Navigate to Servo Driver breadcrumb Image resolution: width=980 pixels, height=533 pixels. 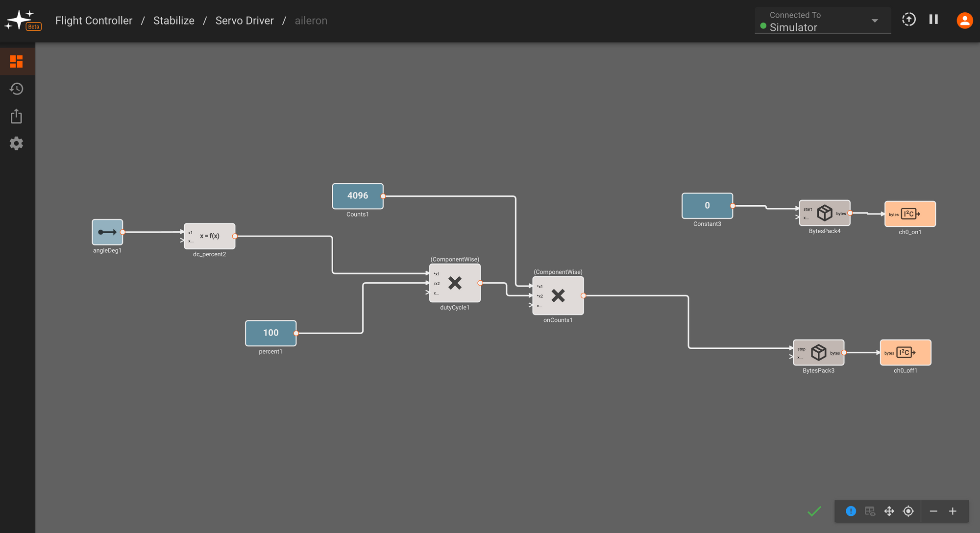point(245,21)
